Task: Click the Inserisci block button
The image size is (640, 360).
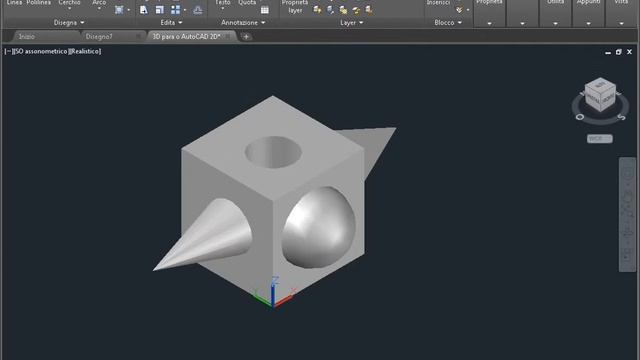Action: coord(438,3)
